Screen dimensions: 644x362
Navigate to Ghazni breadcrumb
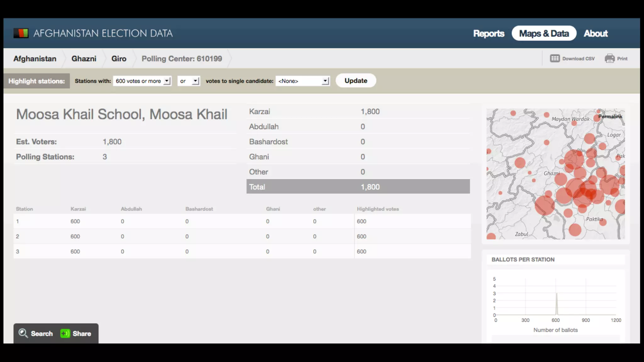click(x=84, y=59)
